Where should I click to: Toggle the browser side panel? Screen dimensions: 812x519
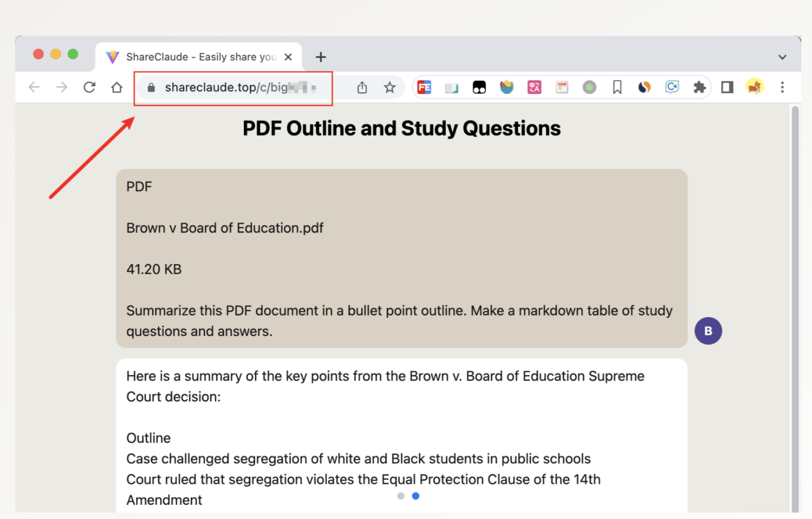pos(727,87)
